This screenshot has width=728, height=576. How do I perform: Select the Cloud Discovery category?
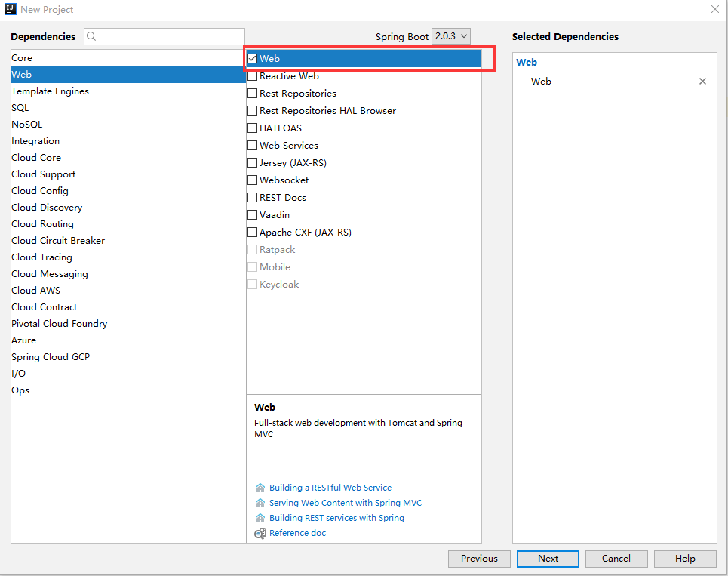128,207
